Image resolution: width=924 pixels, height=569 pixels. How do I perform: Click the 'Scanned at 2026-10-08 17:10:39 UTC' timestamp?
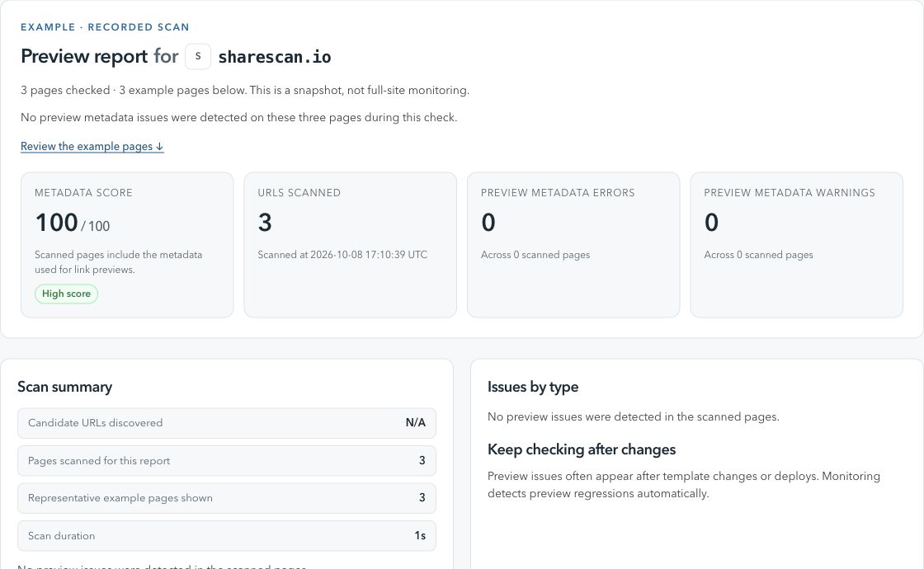(342, 255)
